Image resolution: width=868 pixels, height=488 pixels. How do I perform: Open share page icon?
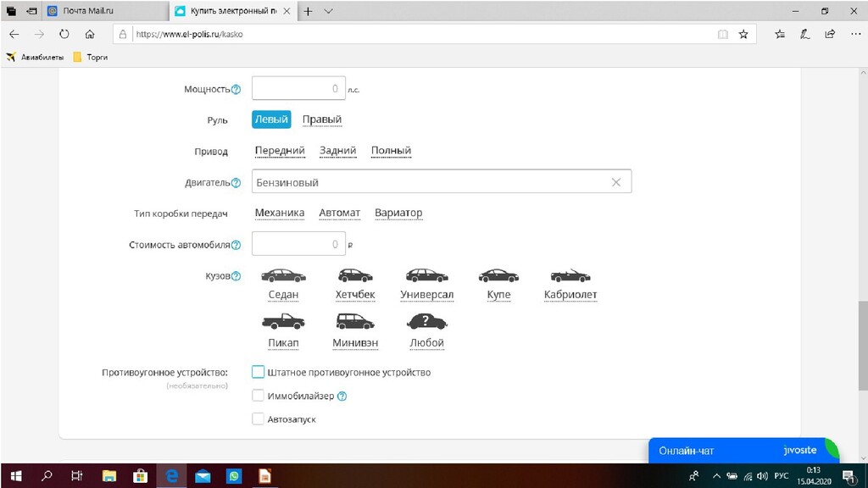(x=830, y=34)
